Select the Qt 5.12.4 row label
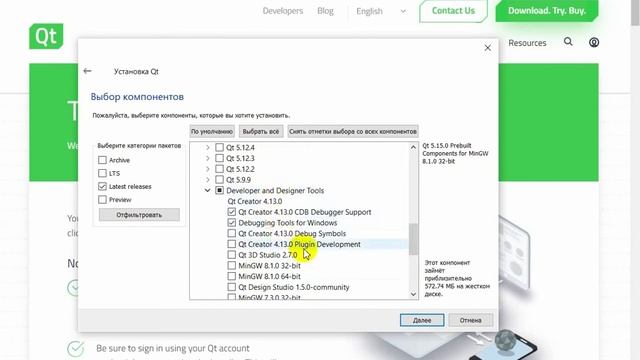Viewport: 640px width, 360px height. [240, 147]
